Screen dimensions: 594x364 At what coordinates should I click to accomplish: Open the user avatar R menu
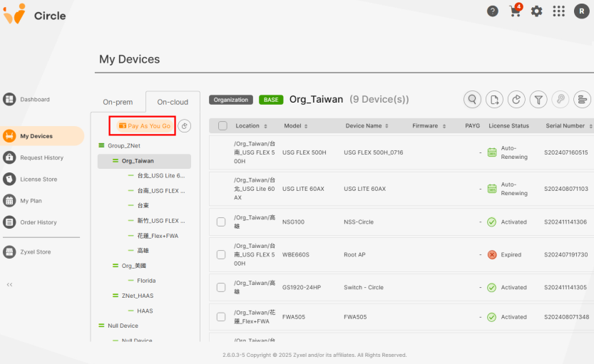pyautogui.click(x=581, y=11)
